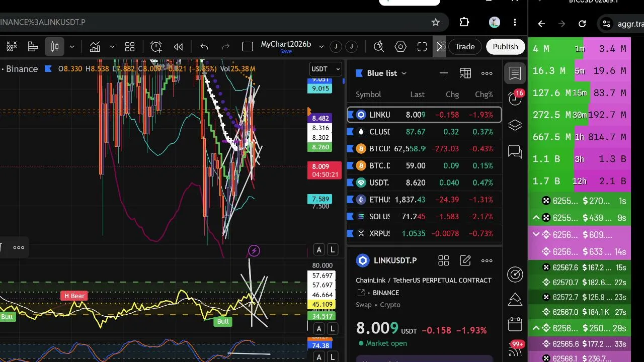The image size is (644, 362).
Task: Click the Trade button
Action: point(465,47)
